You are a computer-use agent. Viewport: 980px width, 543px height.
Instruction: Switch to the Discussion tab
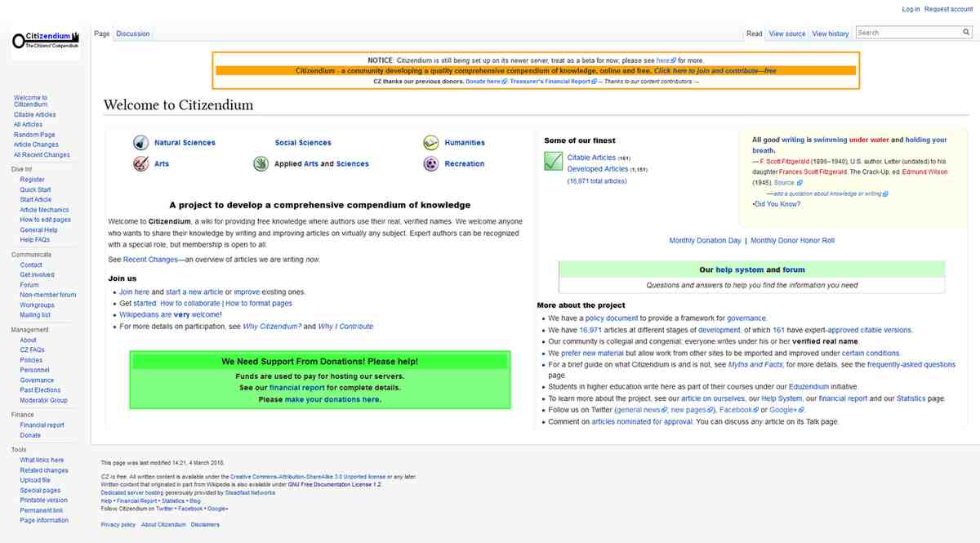[x=133, y=33]
